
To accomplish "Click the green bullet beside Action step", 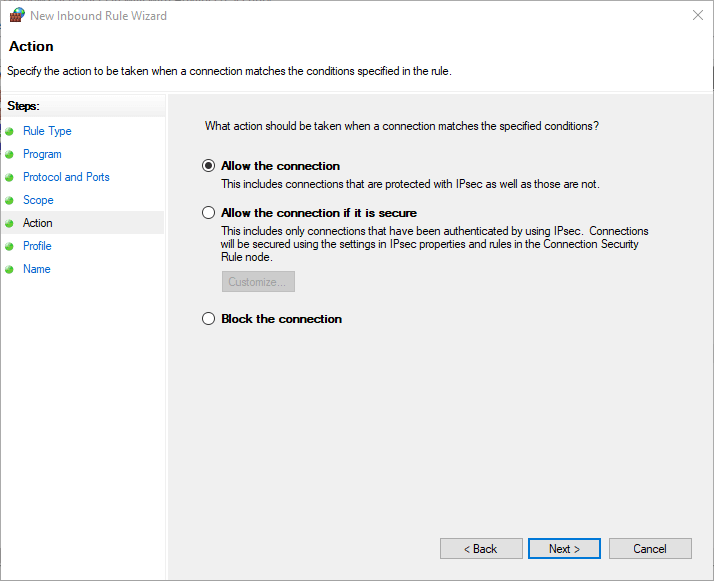I will pos(11,223).
